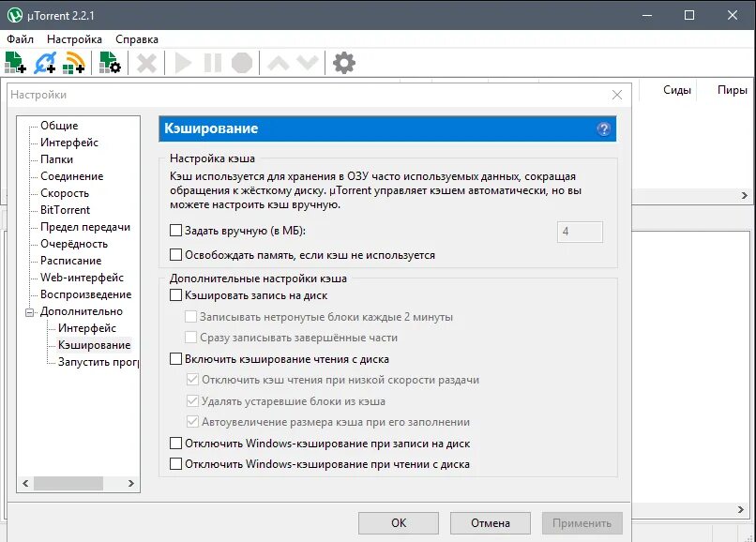756x542 pixels.
Task: Stop the selected torrent
Action: (242, 62)
